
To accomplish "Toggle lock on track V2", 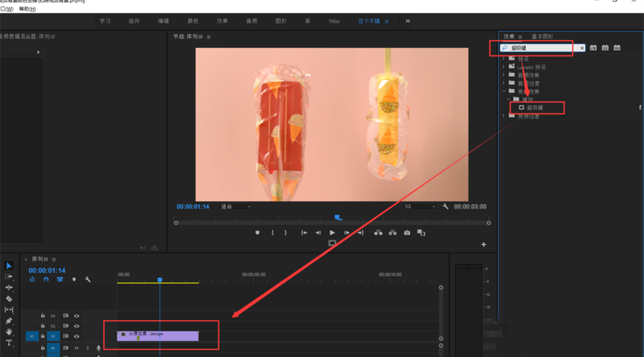I will click(x=43, y=326).
